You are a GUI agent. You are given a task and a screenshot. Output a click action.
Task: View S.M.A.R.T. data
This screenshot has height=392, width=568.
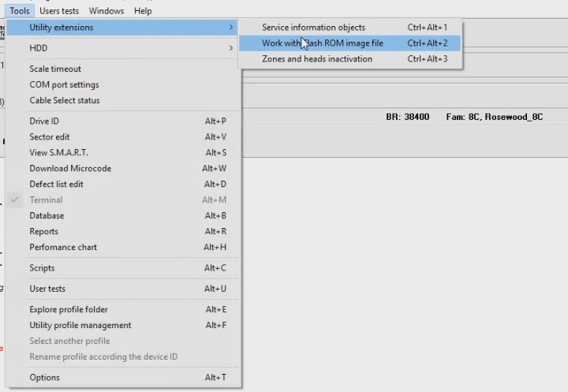click(58, 152)
